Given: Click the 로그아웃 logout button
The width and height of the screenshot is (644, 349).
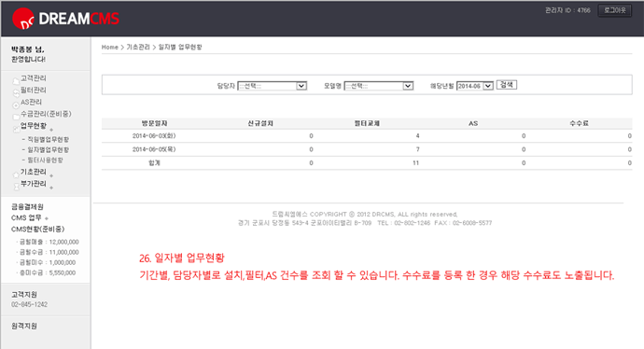Looking at the screenshot, I should [x=615, y=10].
